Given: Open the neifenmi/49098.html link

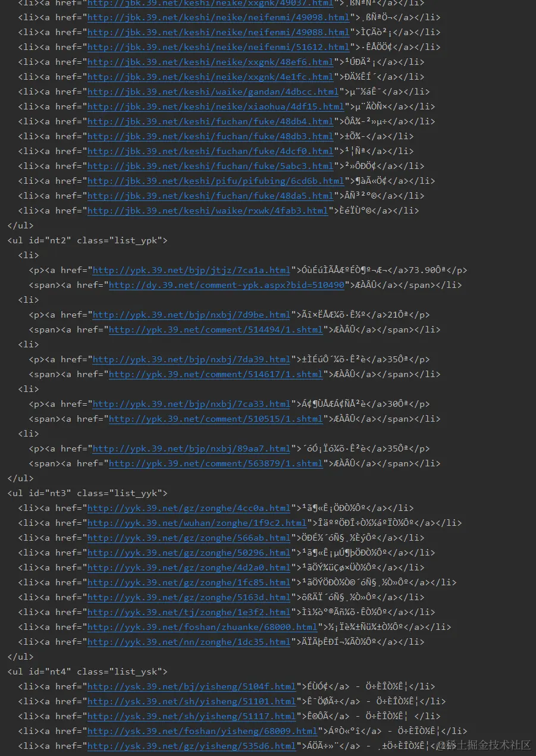Looking at the screenshot, I should click(x=218, y=17).
